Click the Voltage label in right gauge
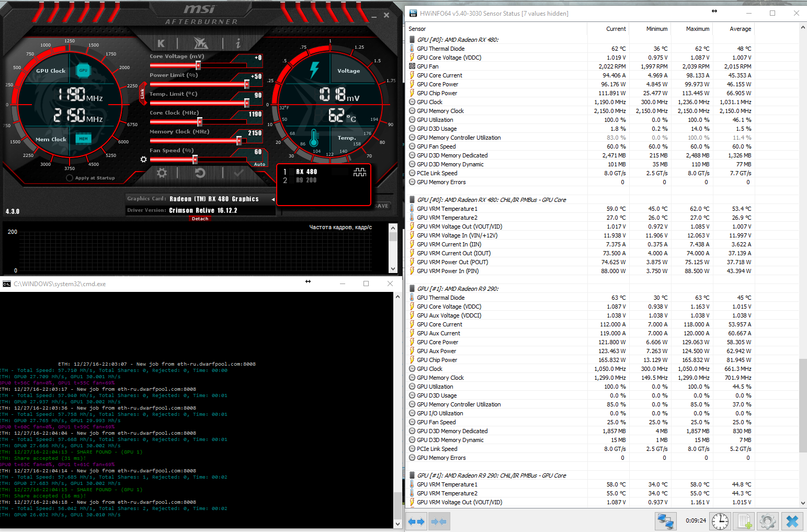 pyautogui.click(x=348, y=71)
